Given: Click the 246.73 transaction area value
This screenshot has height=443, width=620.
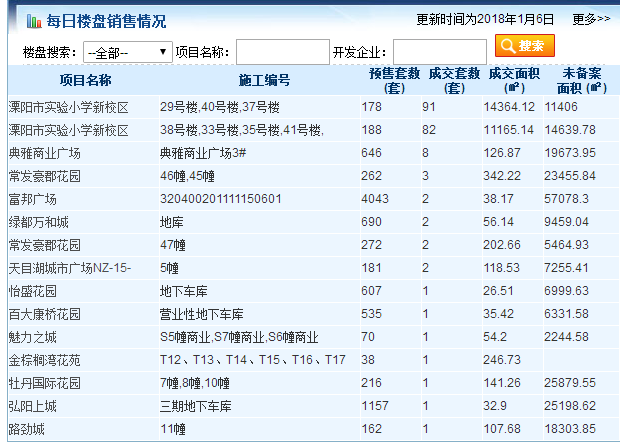Looking at the screenshot, I should tap(502, 360).
